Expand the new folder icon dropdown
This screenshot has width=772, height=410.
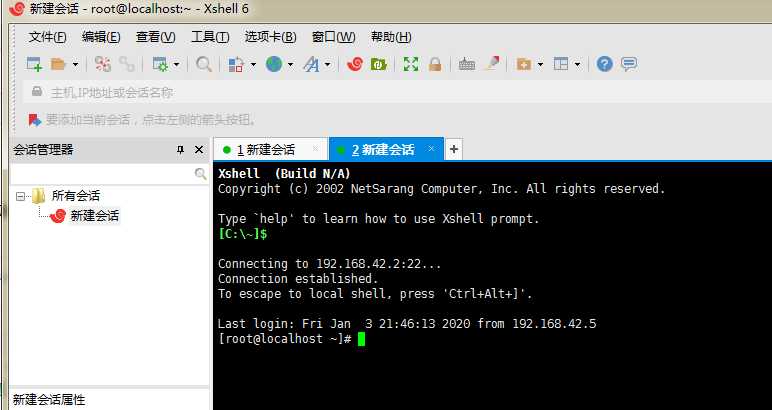540,64
